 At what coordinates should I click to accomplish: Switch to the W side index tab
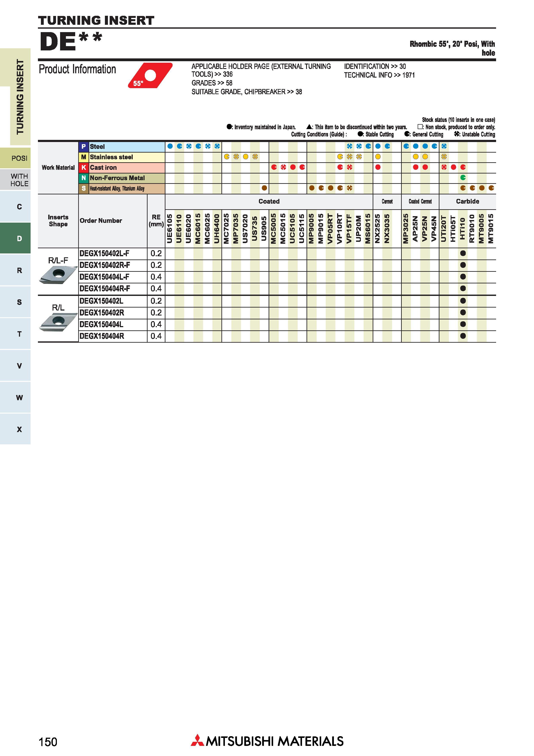[16, 397]
